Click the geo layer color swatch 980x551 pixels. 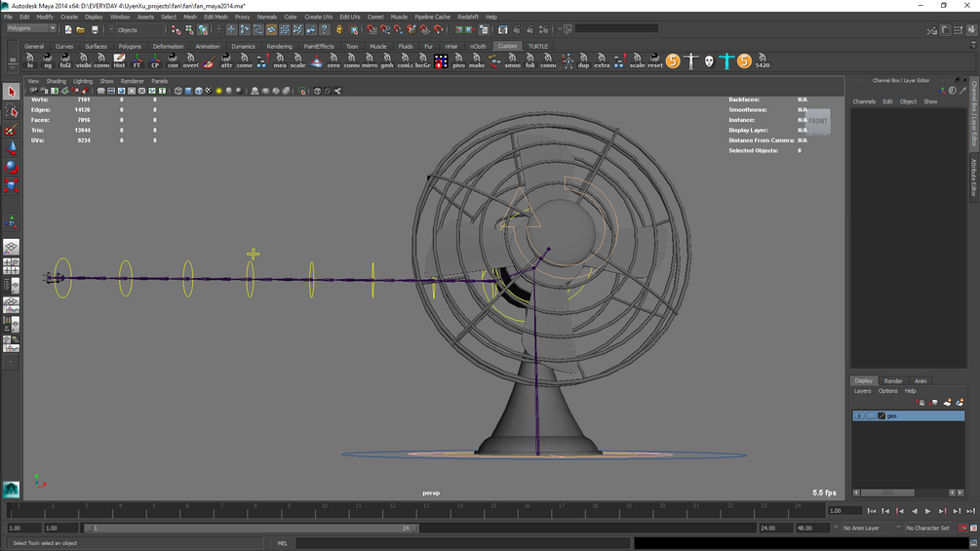[882, 415]
